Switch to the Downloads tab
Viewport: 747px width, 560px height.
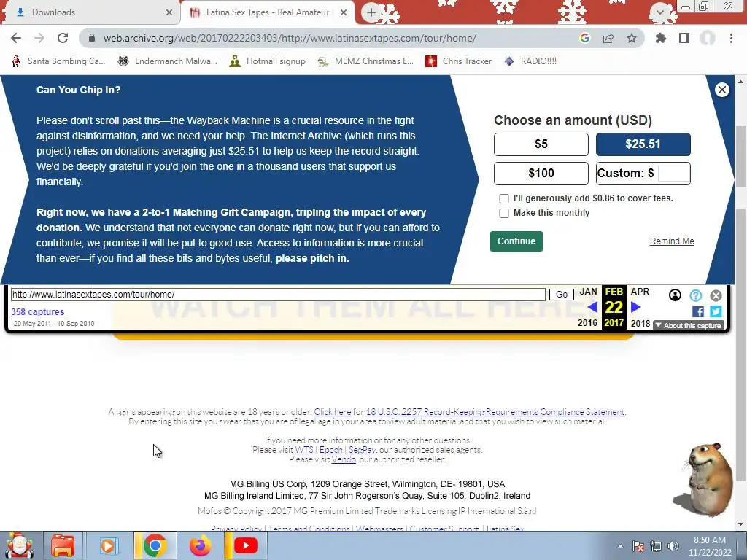(90, 12)
